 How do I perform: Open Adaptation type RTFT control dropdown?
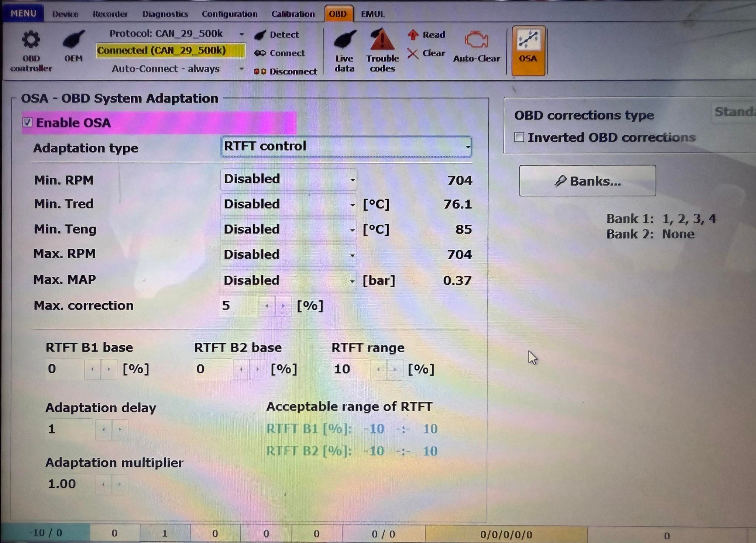346,147
